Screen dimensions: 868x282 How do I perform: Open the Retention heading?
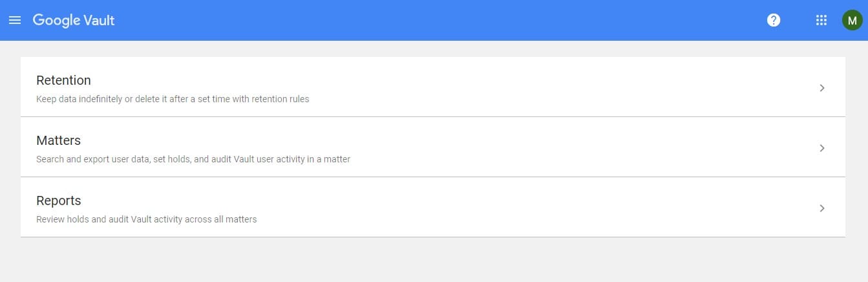[63, 80]
